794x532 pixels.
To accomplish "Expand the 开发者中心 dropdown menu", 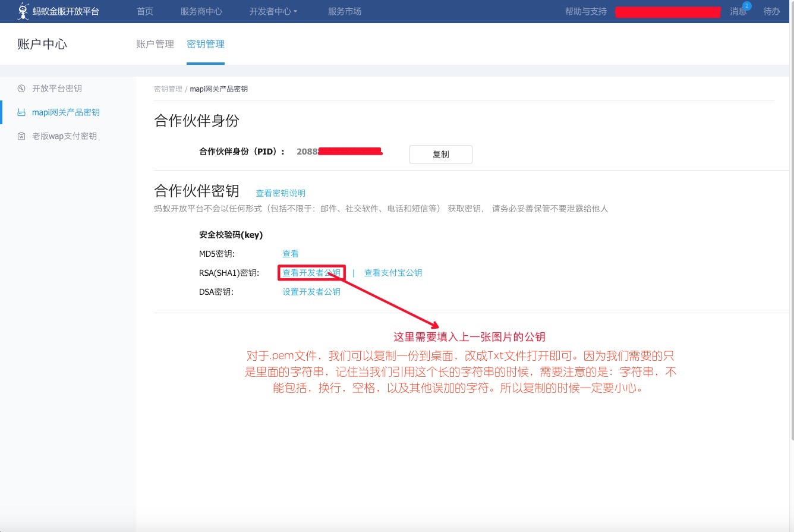I will click(273, 11).
